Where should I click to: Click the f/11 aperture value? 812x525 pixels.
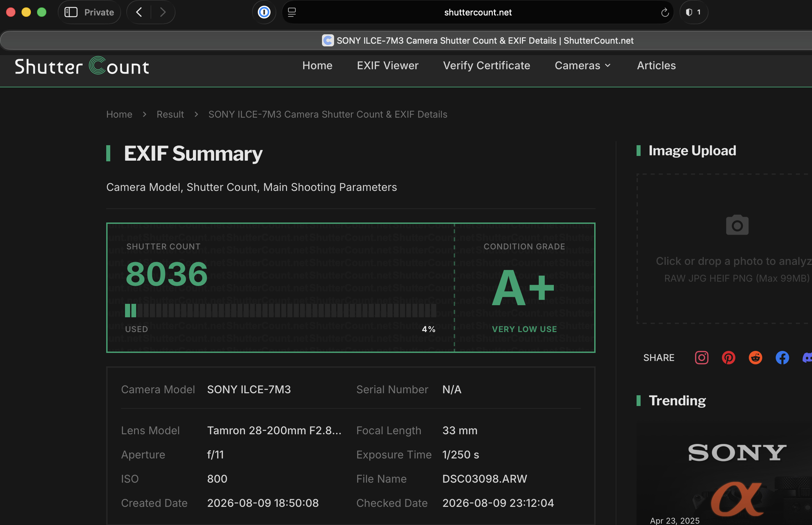215,455
